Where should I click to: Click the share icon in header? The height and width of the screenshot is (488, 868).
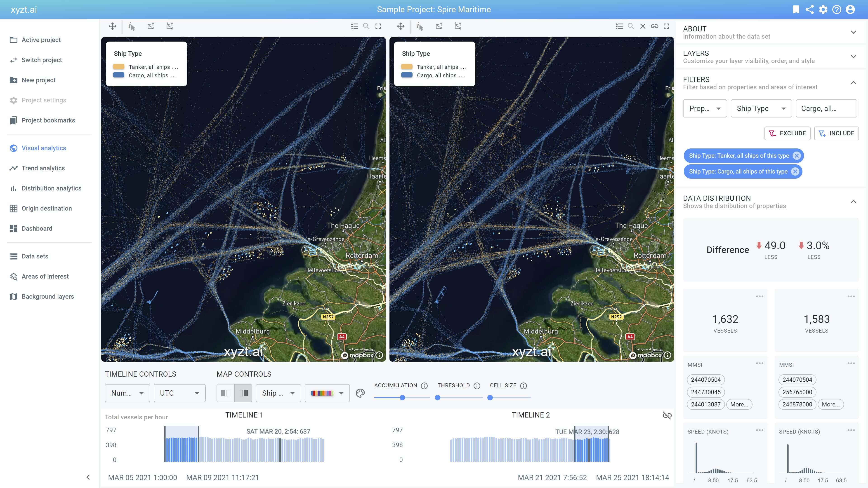tap(809, 9)
